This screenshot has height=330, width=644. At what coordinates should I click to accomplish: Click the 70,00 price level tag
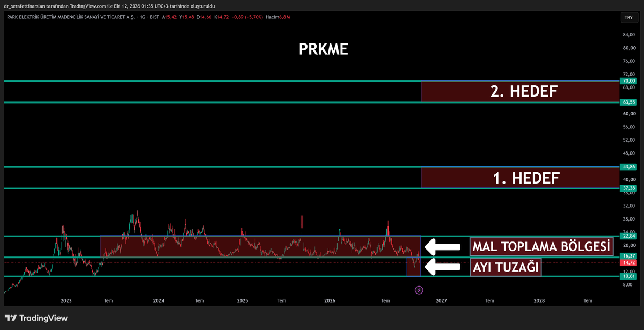pos(628,81)
